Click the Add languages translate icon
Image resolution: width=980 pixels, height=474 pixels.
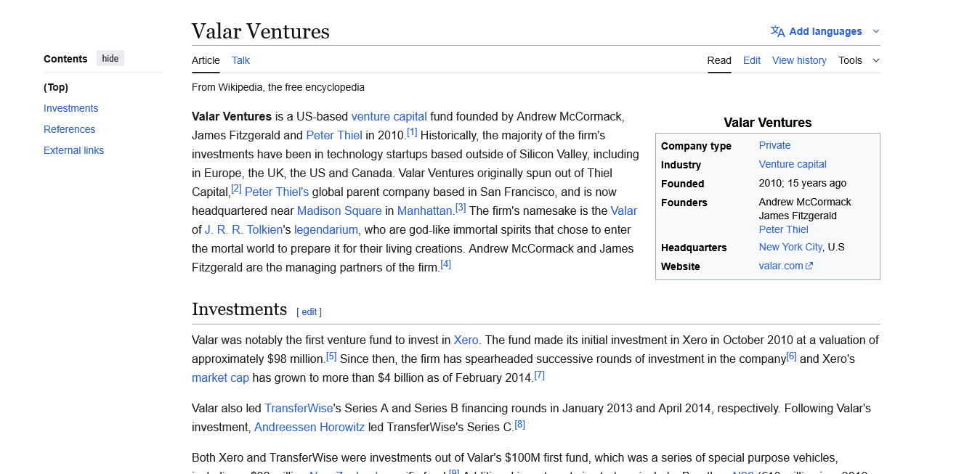tap(777, 31)
